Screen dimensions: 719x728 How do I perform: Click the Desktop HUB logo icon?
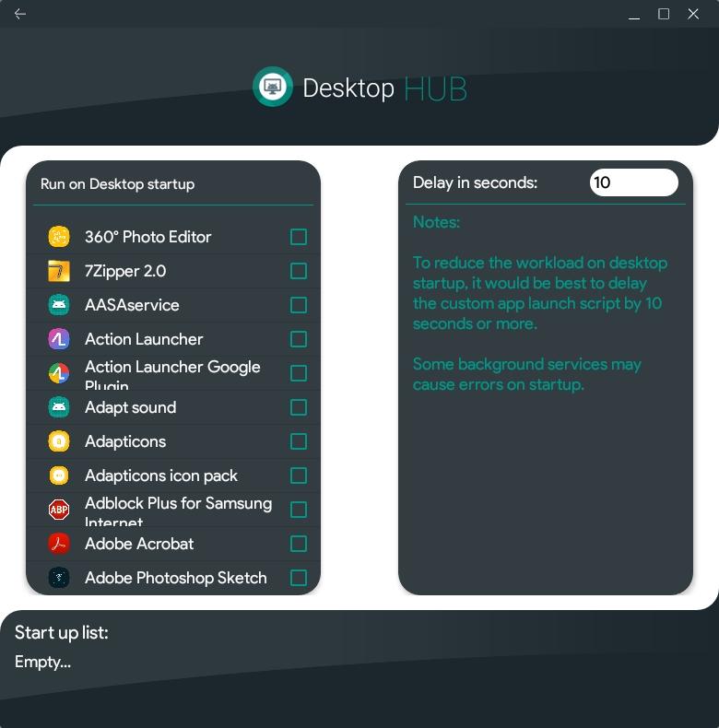click(273, 87)
